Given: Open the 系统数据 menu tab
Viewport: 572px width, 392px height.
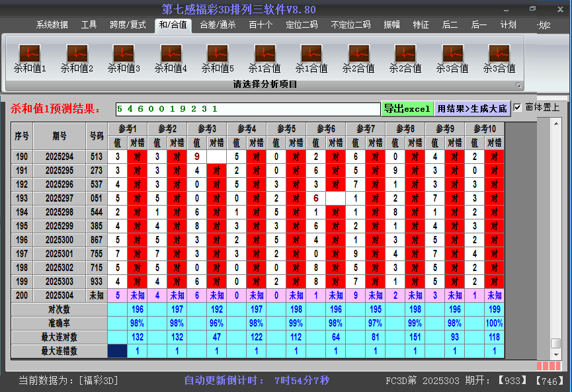Looking at the screenshot, I should coord(52,25).
